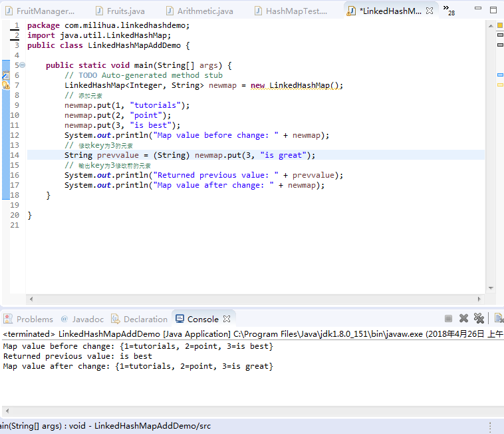Click the 'Returned previous value' println line in editor

203,175
